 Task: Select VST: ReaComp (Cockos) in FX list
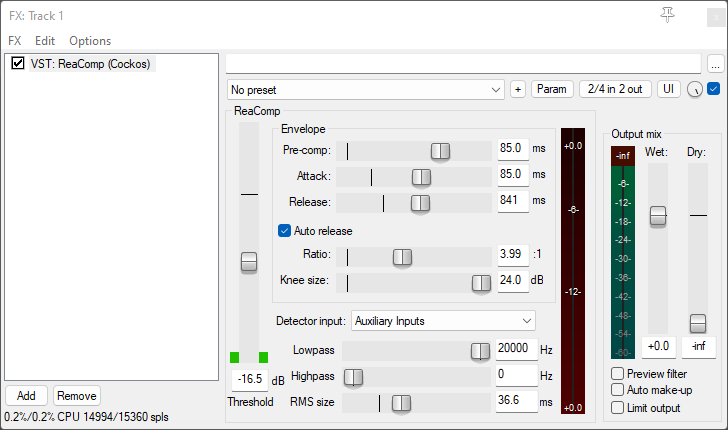pos(91,64)
